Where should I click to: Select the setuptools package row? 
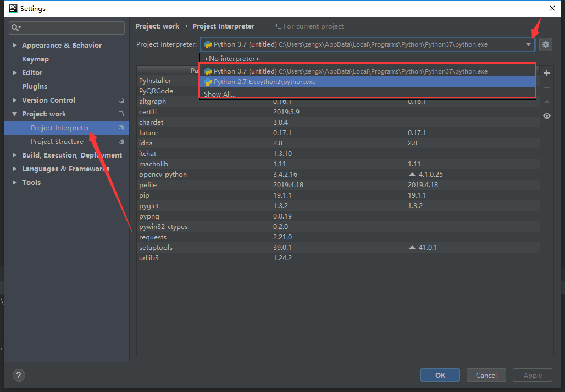[x=338, y=248]
